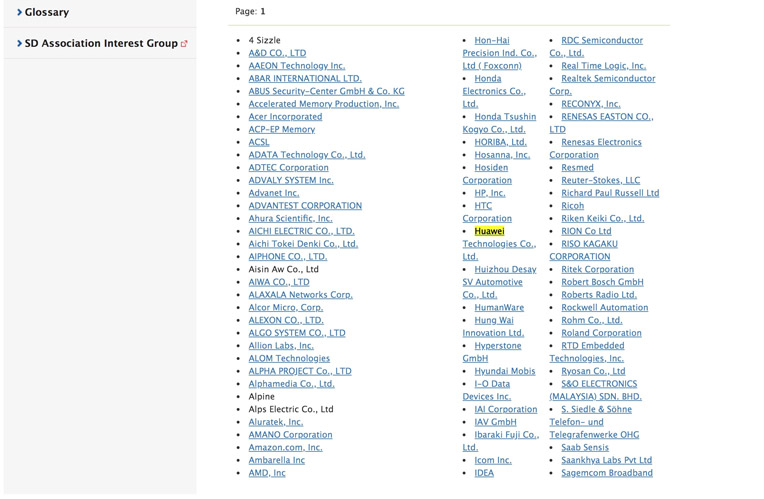Open the ACP-EP Memory link
The image size is (764, 499).
coord(282,129)
